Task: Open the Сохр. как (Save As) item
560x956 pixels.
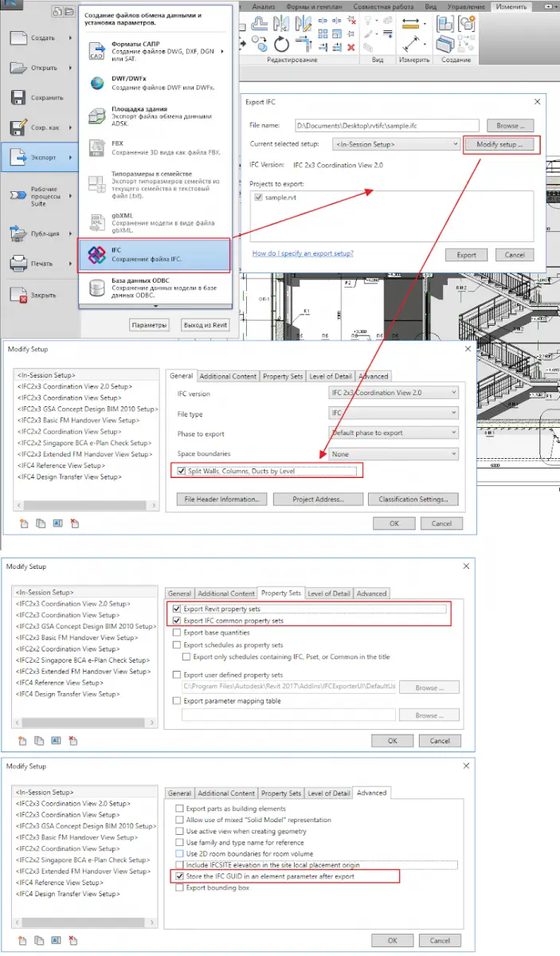Action: (40, 127)
